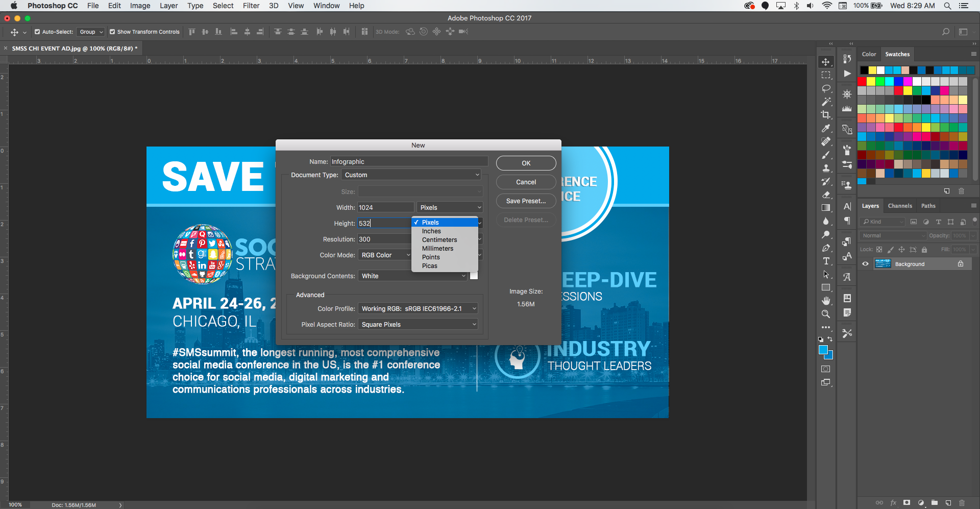Viewport: 980px width, 509px height.
Task: Toggle type layer filter icon
Action: tap(938, 222)
